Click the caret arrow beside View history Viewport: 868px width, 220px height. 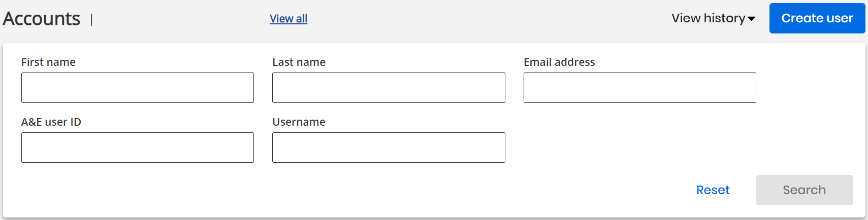[x=751, y=19]
